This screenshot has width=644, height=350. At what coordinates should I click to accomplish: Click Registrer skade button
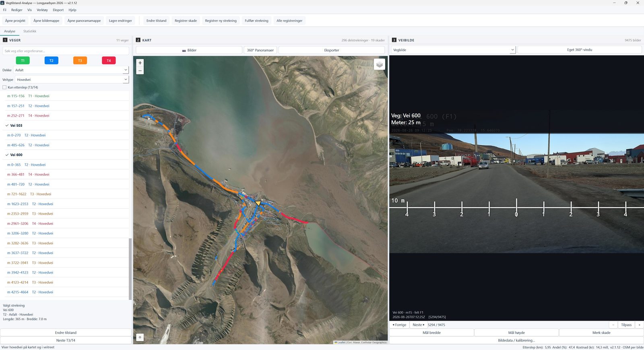(x=186, y=21)
